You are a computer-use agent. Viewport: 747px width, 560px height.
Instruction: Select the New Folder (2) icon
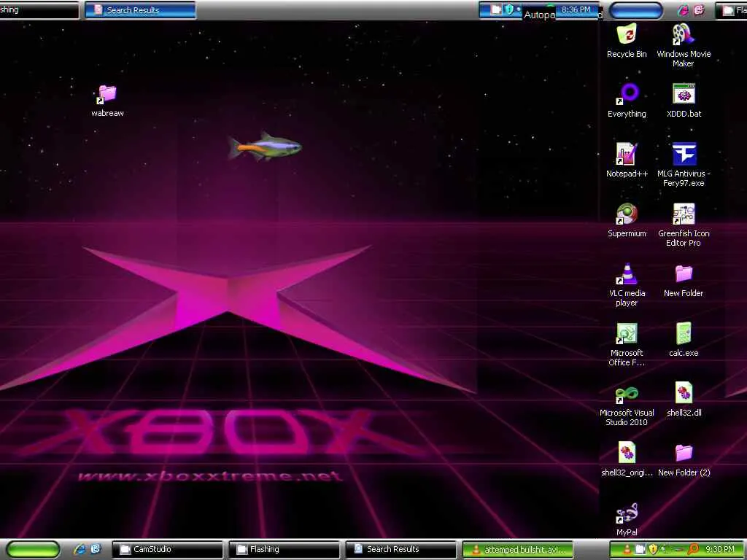(x=684, y=459)
